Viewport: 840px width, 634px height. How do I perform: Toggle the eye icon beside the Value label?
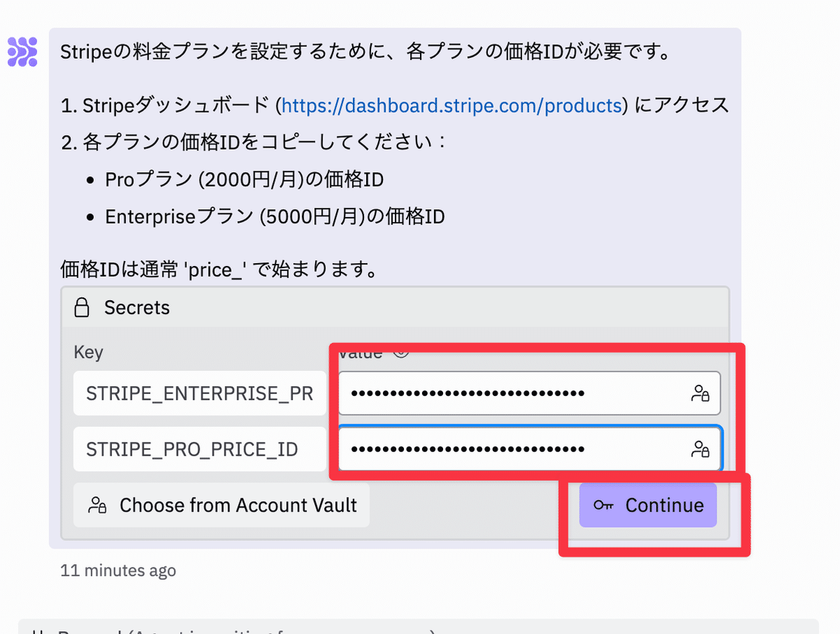(x=400, y=352)
